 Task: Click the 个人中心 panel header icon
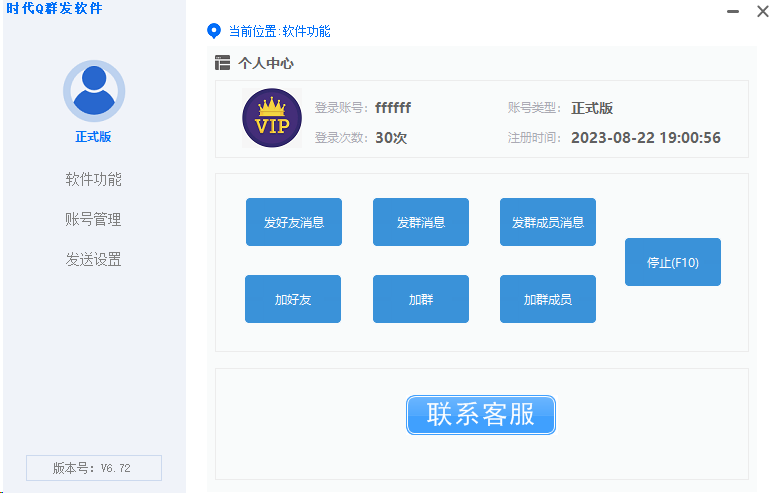coord(223,63)
